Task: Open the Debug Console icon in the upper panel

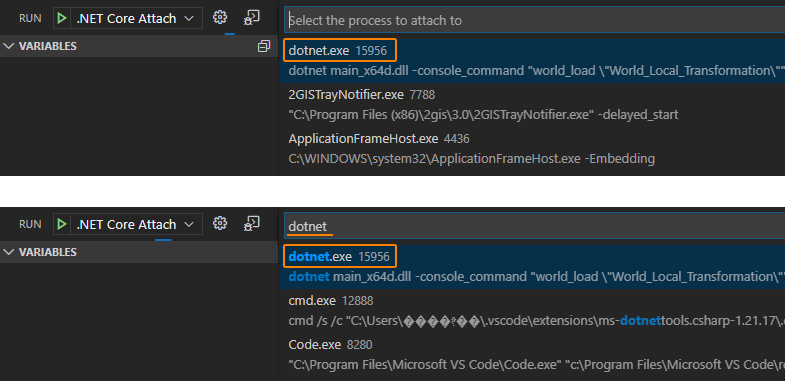Action: coord(251,18)
